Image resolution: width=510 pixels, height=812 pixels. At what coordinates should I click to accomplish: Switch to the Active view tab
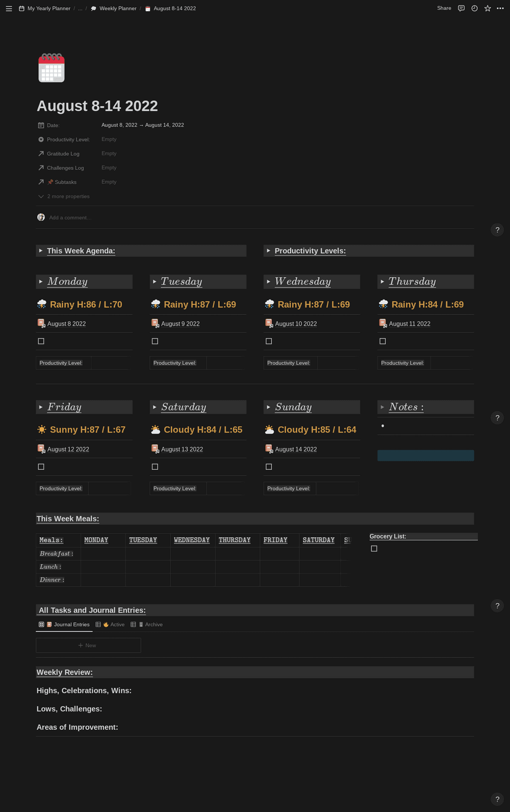113,625
